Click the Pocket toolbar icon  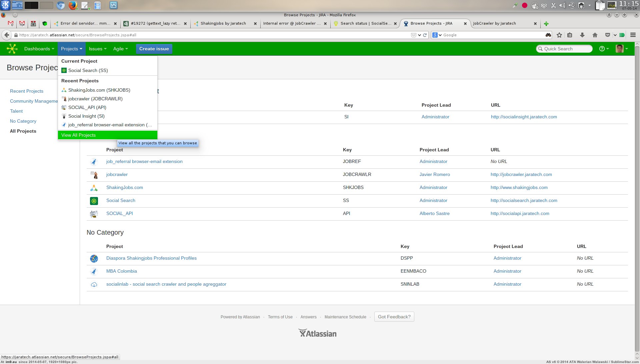click(608, 35)
